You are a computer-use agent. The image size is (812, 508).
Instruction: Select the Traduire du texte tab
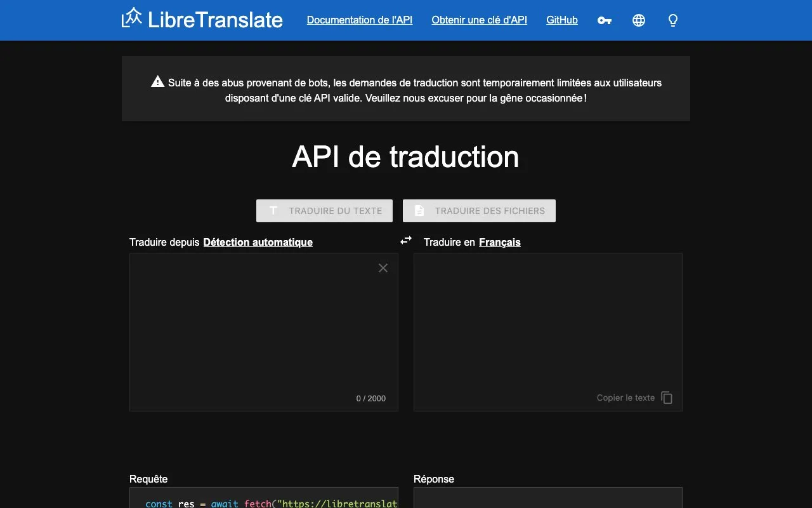coord(324,211)
